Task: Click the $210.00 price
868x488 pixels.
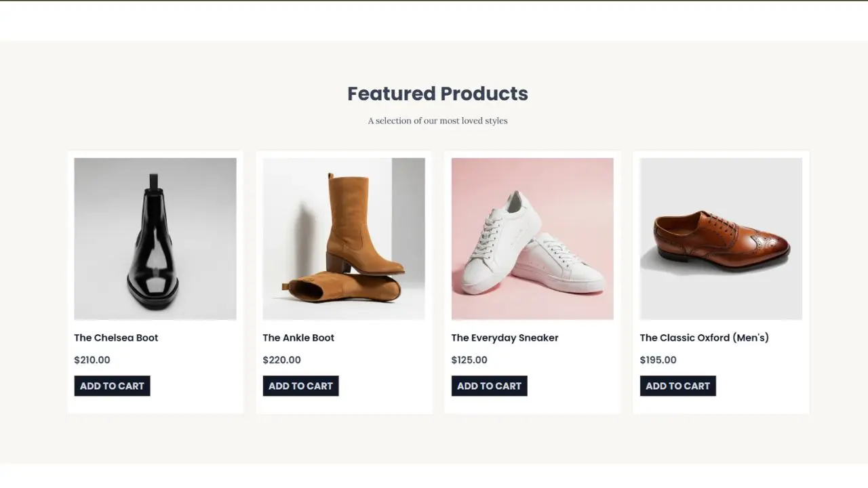Action: coord(92,360)
